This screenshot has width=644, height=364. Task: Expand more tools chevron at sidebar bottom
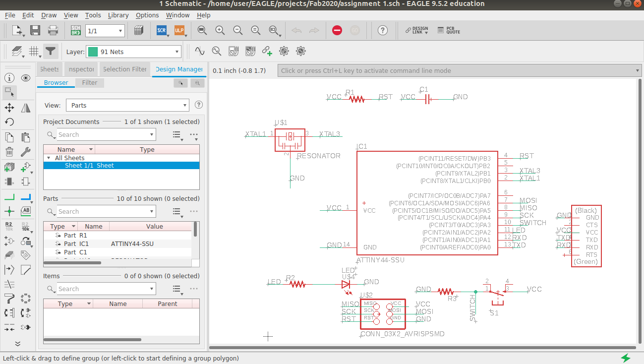18,344
